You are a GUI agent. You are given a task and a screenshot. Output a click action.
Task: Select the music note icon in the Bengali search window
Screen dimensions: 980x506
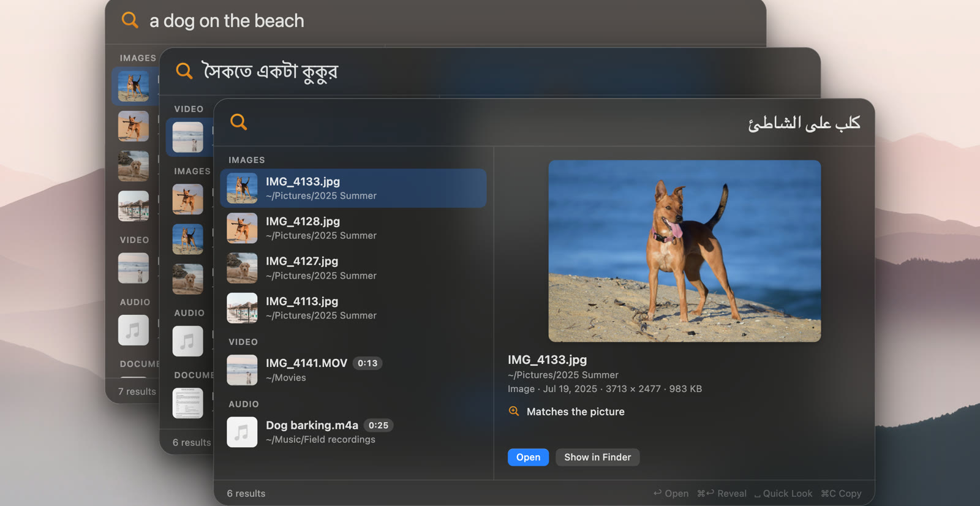pos(187,341)
